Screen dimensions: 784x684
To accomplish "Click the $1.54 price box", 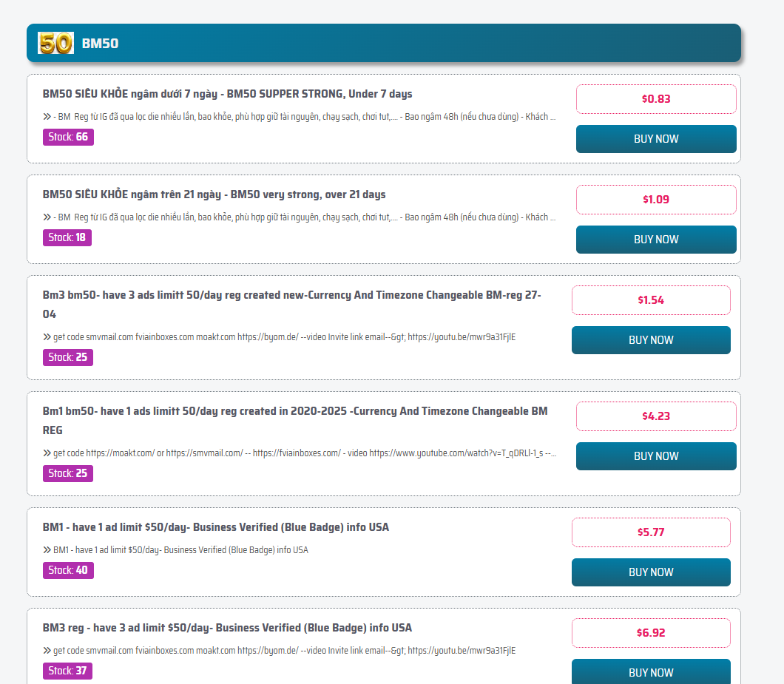I will tap(651, 300).
